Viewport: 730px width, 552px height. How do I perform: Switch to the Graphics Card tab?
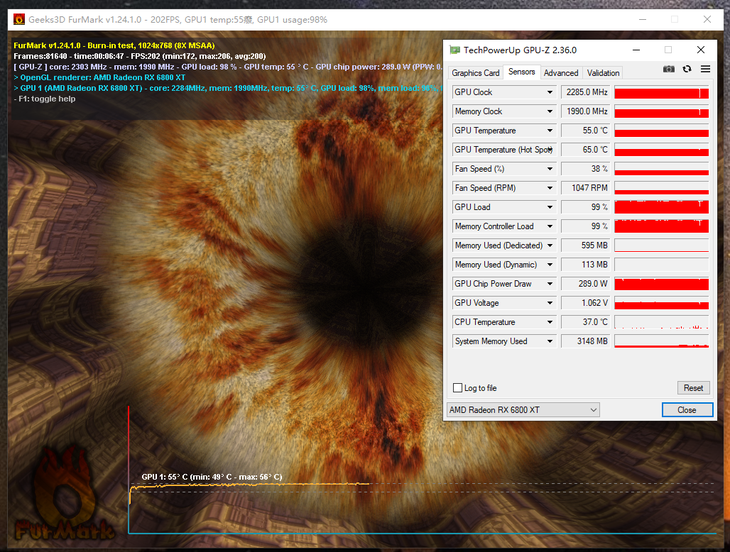coord(476,73)
